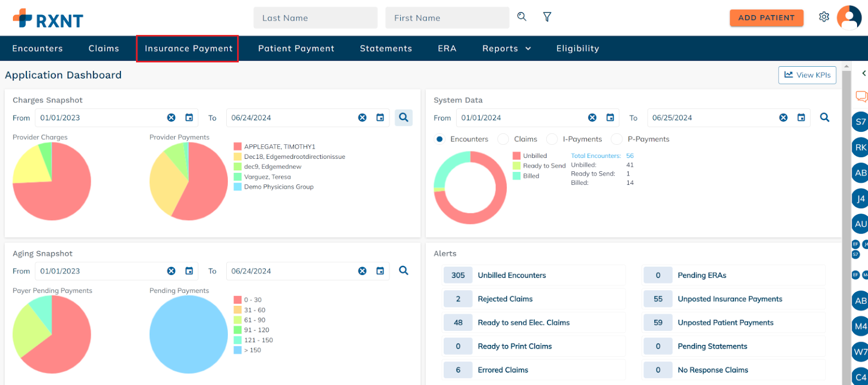Open the chat message icon in sidebar
Screen dimensions: 868x385
(x=861, y=97)
